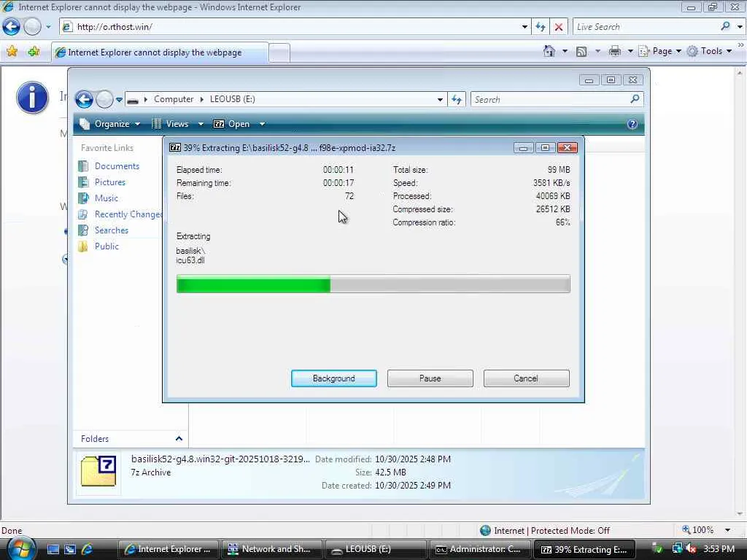Screen dimensions: 747x560
Task: Open Live Search provider dropdown
Action: point(740,27)
